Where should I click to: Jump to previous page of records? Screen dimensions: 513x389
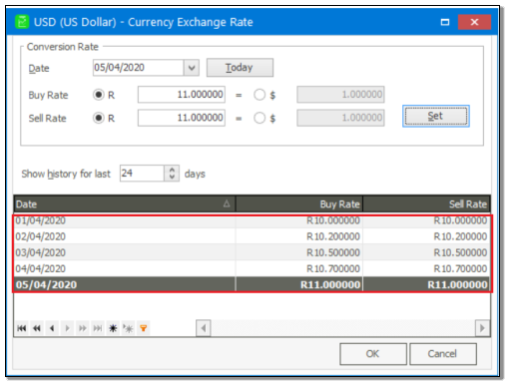(37, 328)
